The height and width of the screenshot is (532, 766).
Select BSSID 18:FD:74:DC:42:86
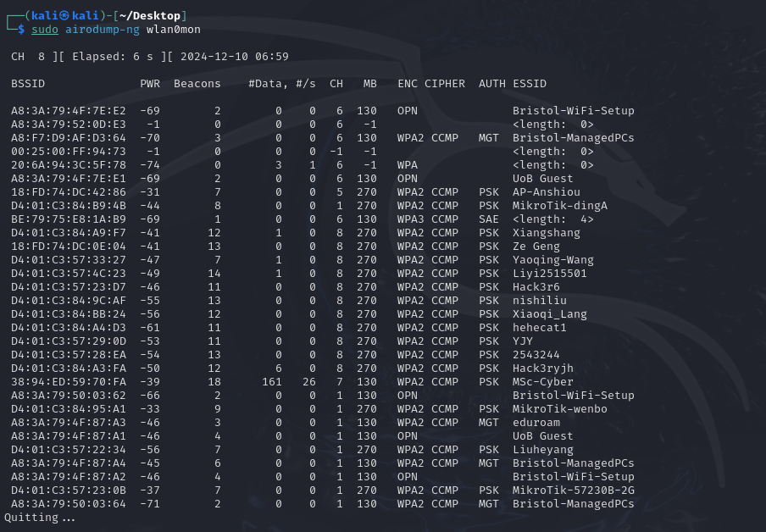tap(69, 192)
